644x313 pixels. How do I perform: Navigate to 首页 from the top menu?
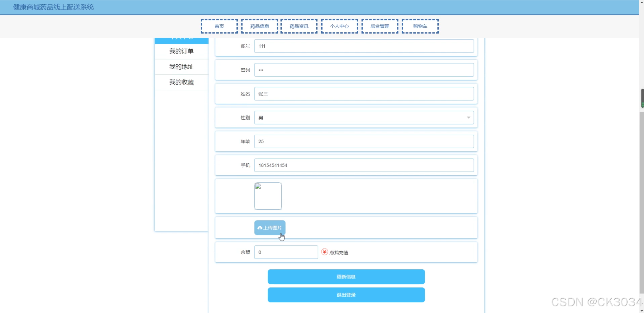click(x=219, y=26)
